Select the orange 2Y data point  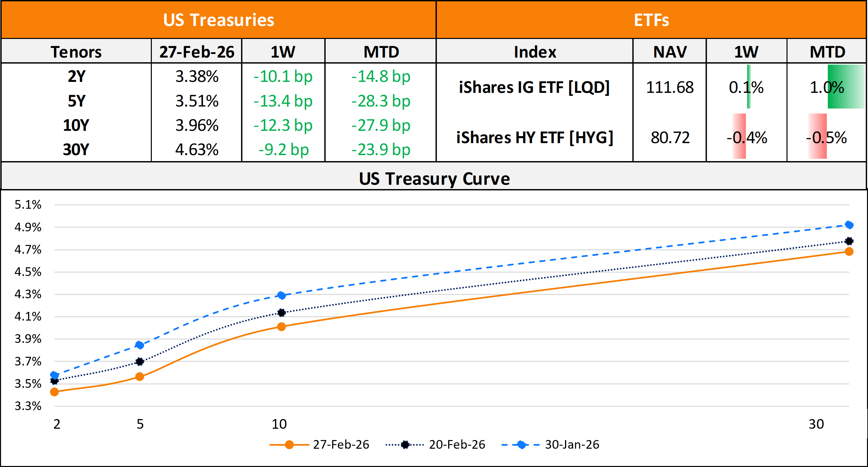(x=55, y=392)
